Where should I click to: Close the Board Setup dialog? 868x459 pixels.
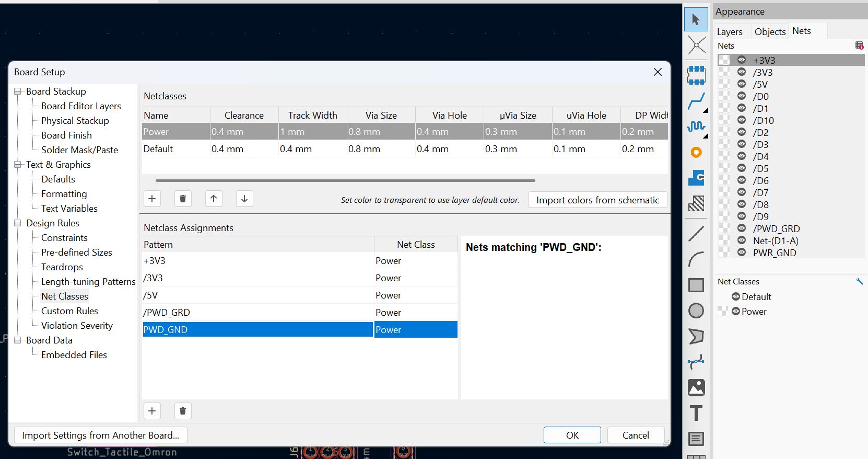coord(658,72)
